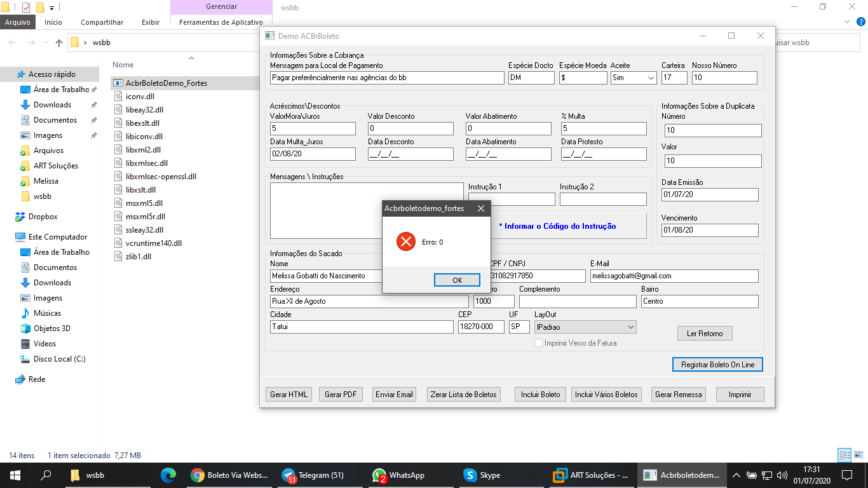This screenshot has width=868, height=488.
Task: Switch to Compartilhar ribbon tab
Action: click(x=102, y=22)
